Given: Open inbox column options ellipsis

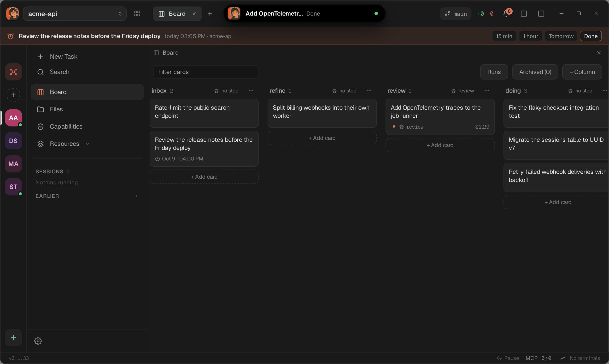Looking at the screenshot, I should (251, 91).
